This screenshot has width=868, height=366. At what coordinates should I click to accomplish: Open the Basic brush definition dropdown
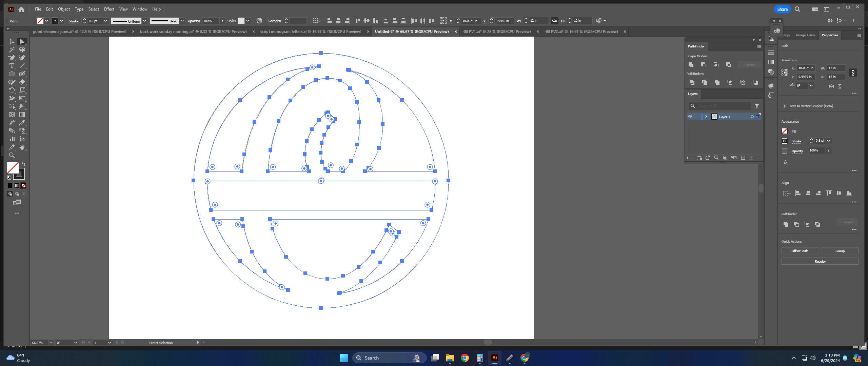(182, 21)
